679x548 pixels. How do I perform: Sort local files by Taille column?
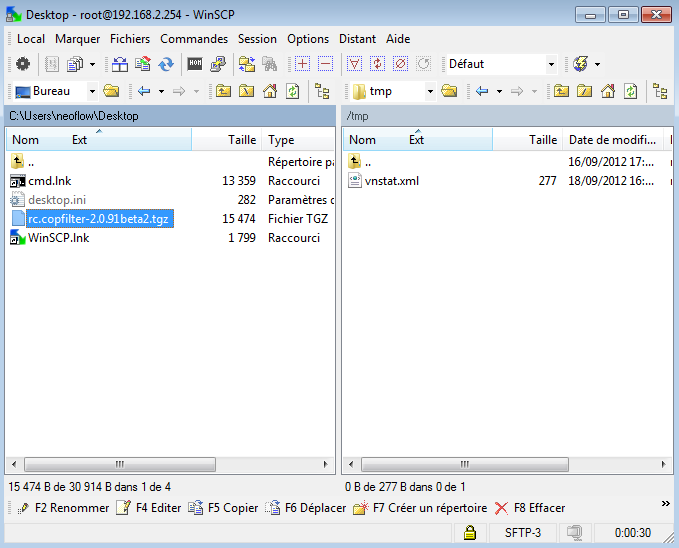[226, 139]
